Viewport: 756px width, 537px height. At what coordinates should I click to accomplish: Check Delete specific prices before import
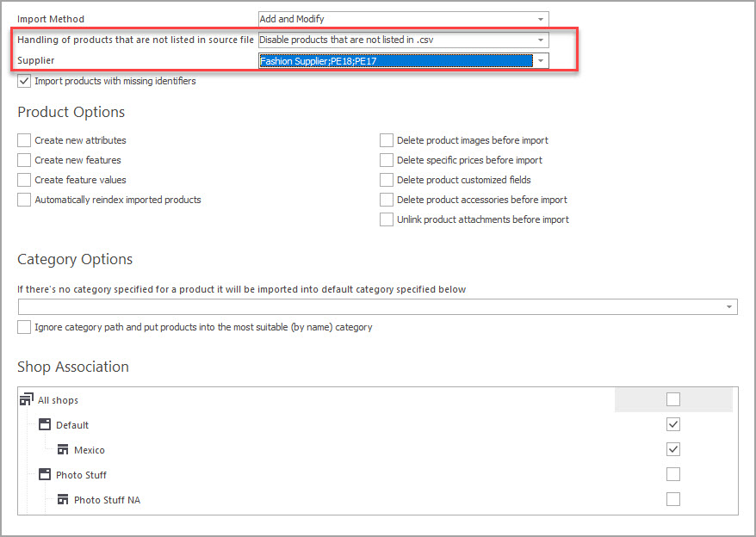(387, 160)
